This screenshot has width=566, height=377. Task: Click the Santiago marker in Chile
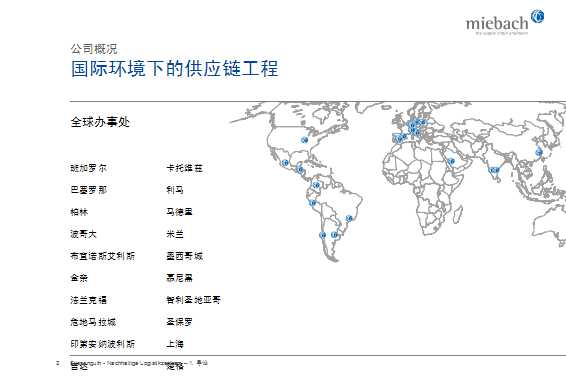click(322, 235)
